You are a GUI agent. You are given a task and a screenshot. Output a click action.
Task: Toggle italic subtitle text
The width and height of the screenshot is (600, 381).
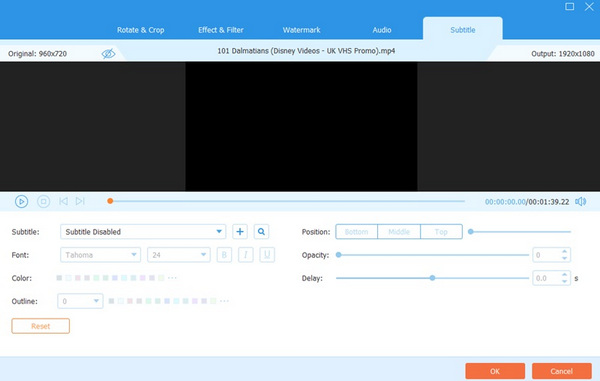point(246,255)
